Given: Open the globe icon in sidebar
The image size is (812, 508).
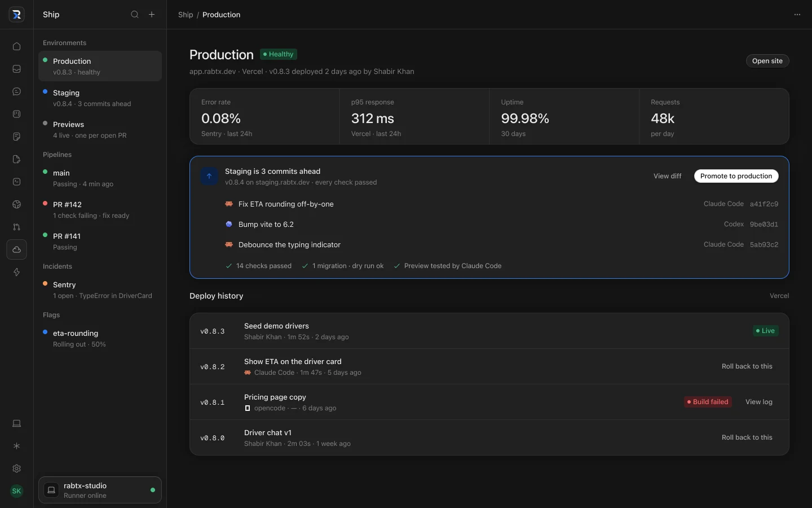Looking at the screenshot, I should click(16, 204).
